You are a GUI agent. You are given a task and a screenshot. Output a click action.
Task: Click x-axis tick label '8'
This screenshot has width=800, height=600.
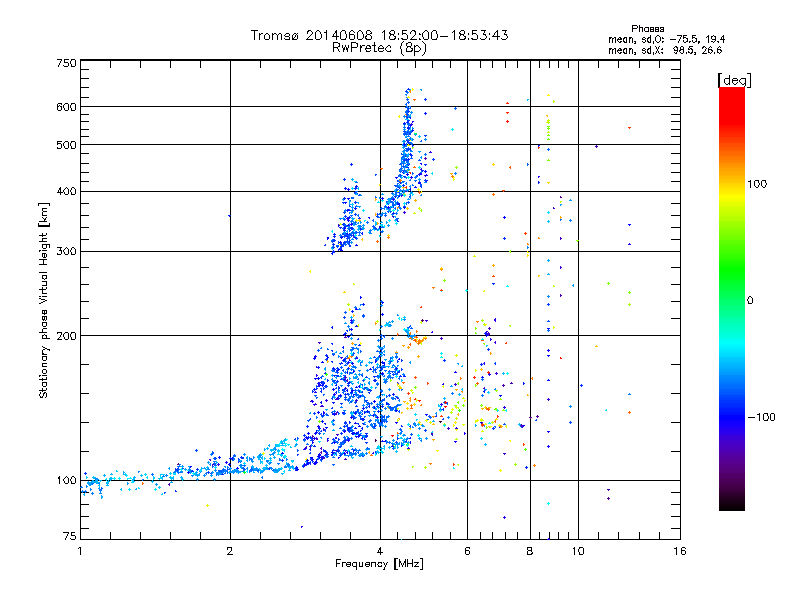pyautogui.click(x=530, y=551)
